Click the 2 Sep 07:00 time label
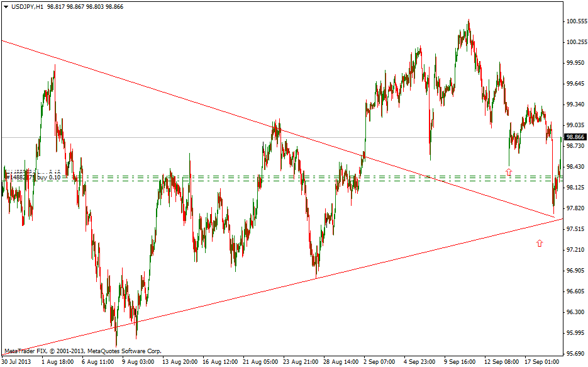This screenshot has width=588, height=367. pyautogui.click(x=379, y=362)
